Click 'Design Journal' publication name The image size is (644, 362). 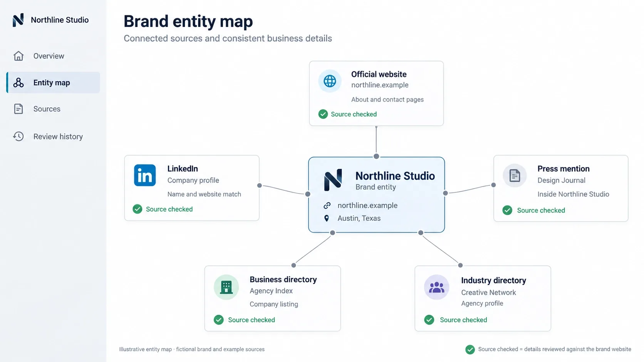[x=562, y=180]
